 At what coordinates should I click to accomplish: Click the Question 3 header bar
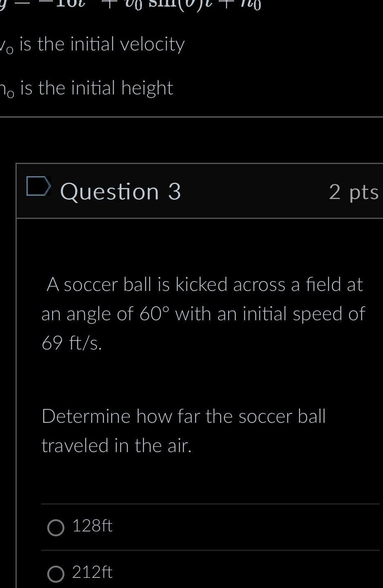tap(200, 191)
